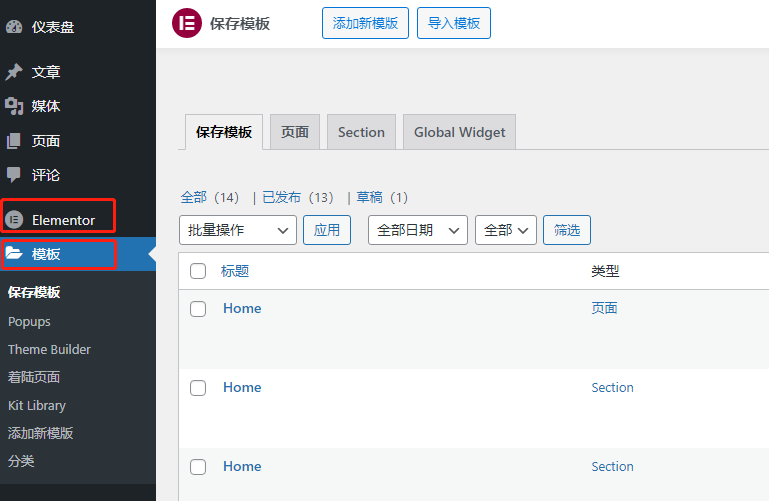
Task: Open Theme Builder in sidebar submenu
Action: 49,350
